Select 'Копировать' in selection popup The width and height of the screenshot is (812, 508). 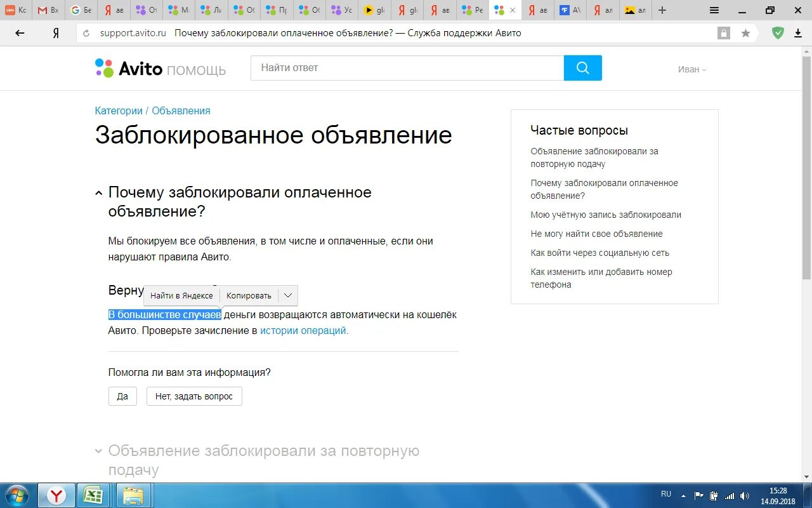point(249,295)
